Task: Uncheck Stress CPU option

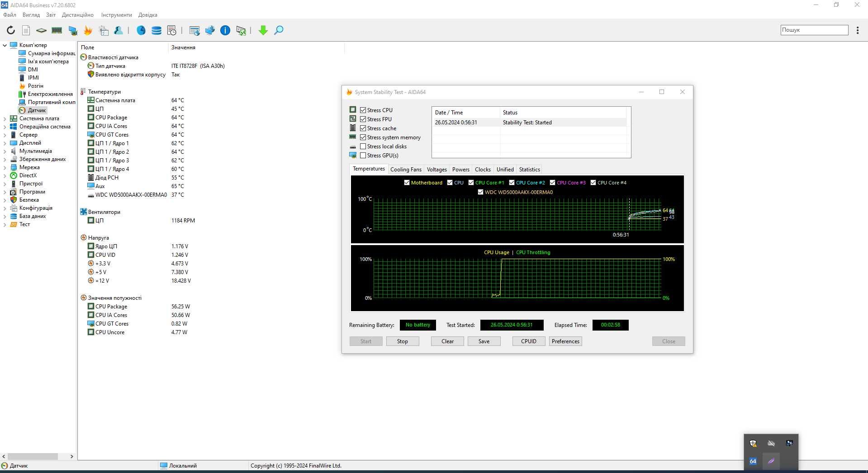Action: (363, 110)
